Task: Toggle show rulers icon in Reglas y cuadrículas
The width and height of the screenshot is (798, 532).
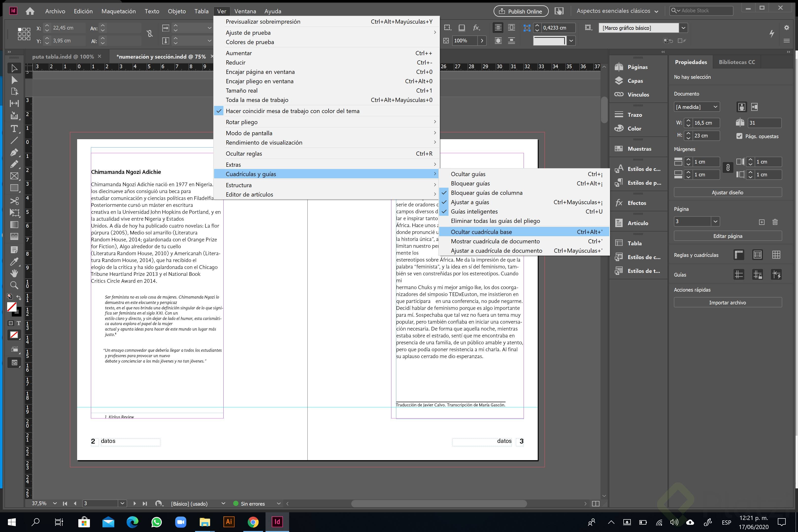Action: 739,255
